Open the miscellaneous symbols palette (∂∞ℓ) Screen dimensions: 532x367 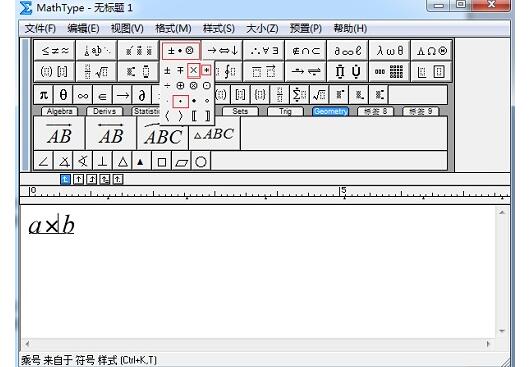(x=347, y=51)
